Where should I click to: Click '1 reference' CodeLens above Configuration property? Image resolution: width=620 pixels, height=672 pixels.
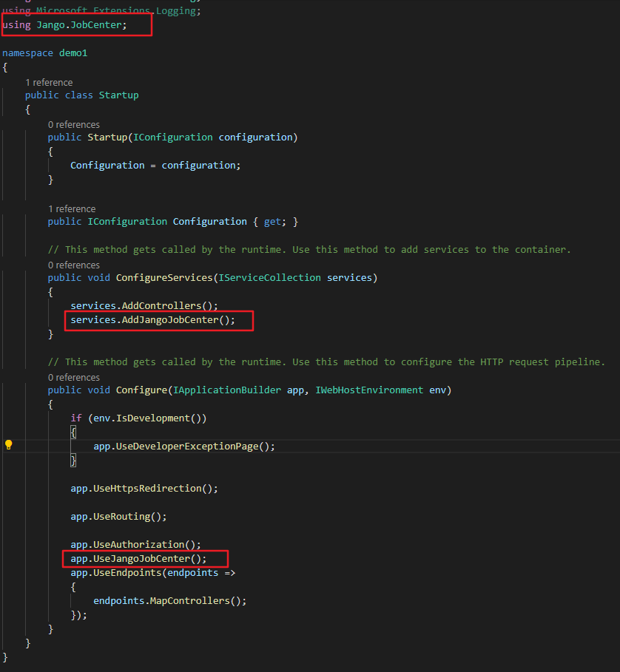click(72, 208)
